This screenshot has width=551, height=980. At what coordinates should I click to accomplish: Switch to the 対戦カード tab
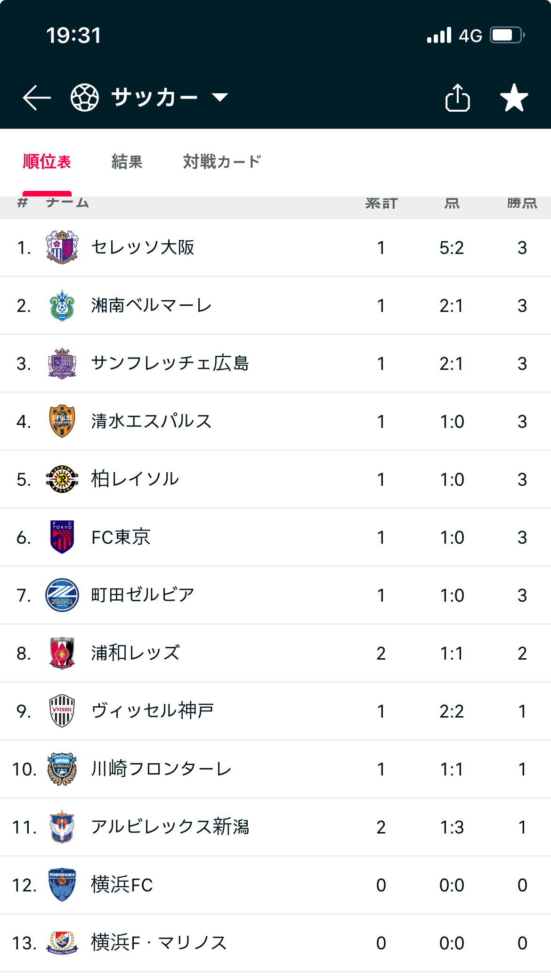click(x=222, y=162)
